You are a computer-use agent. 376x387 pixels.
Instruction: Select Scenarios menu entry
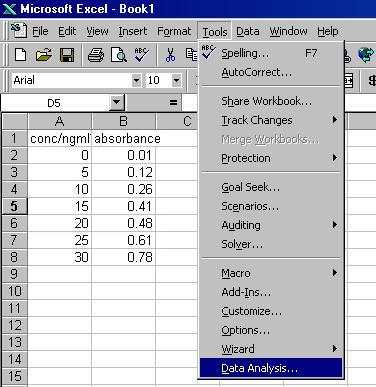point(271,206)
